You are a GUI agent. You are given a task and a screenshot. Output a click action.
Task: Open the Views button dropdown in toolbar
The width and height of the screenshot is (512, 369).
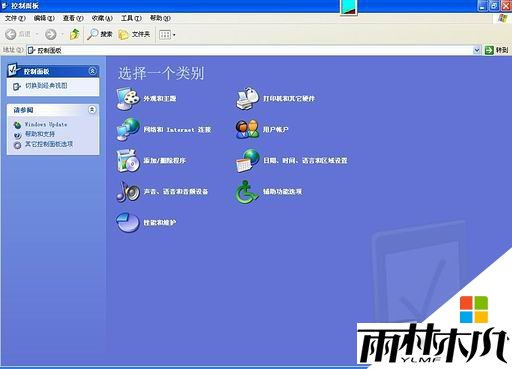coord(167,34)
